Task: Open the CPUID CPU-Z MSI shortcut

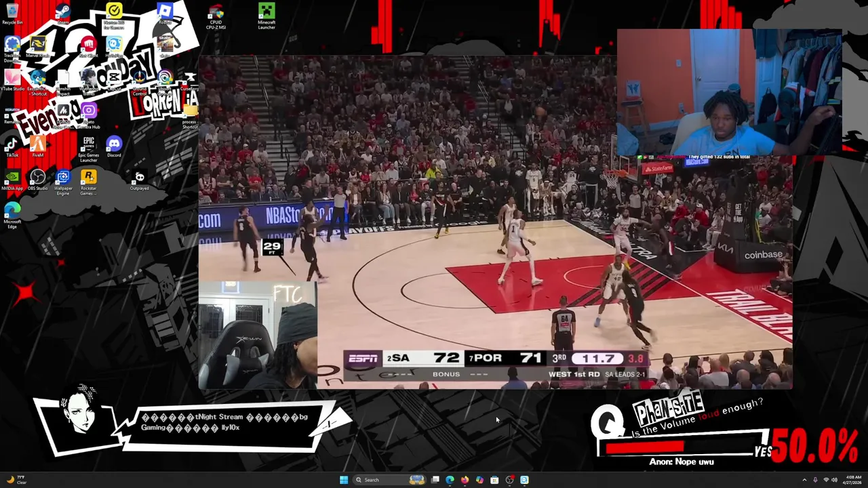Action: tap(216, 16)
